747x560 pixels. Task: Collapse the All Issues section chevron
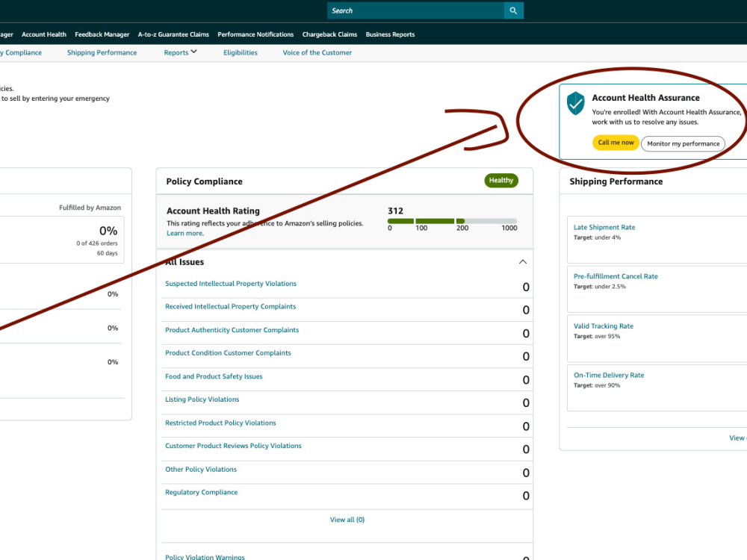523,262
